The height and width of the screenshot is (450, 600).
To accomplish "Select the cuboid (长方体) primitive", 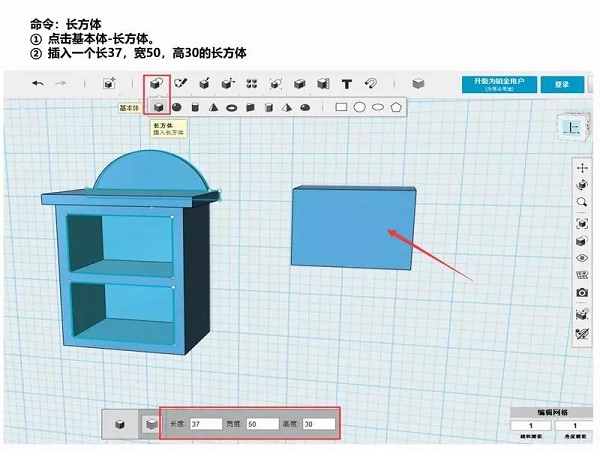I will pyautogui.click(x=158, y=107).
